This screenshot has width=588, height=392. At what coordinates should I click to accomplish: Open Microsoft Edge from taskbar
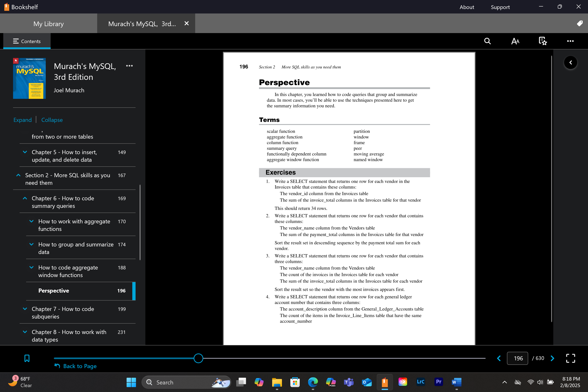[x=313, y=382]
